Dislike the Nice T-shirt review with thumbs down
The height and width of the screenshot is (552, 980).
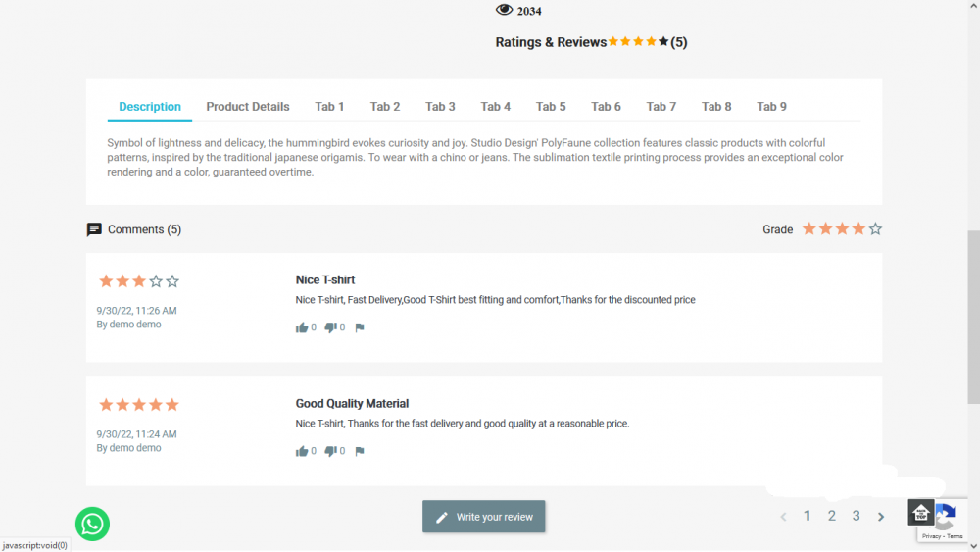[330, 327]
